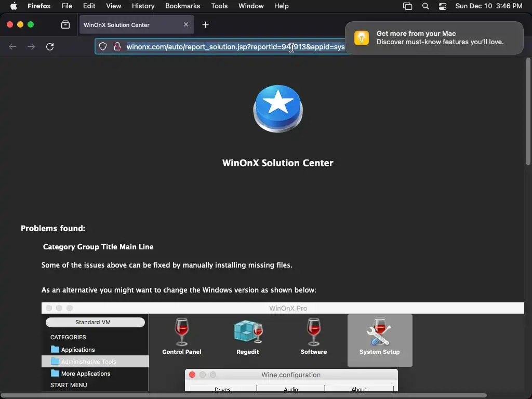
Task: Open the Help menu
Action: click(x=281, y=6)
